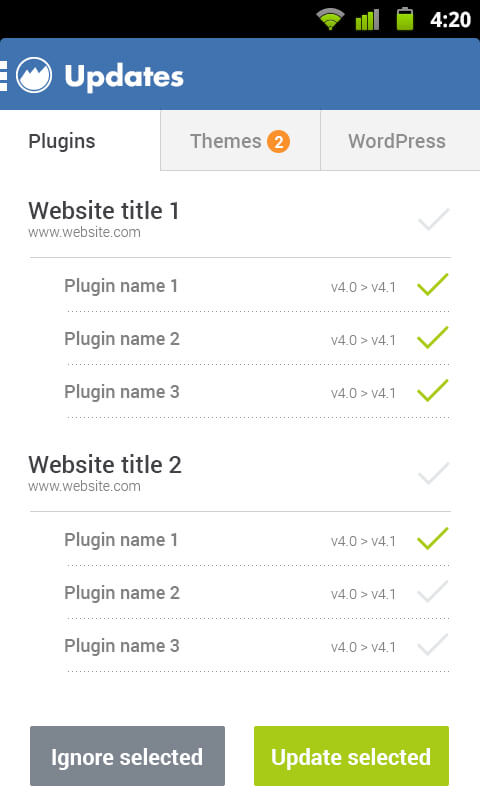The width and height of the screenshot is (480, 800).
Task: Click the Update selected button
Action: (351, 756)
